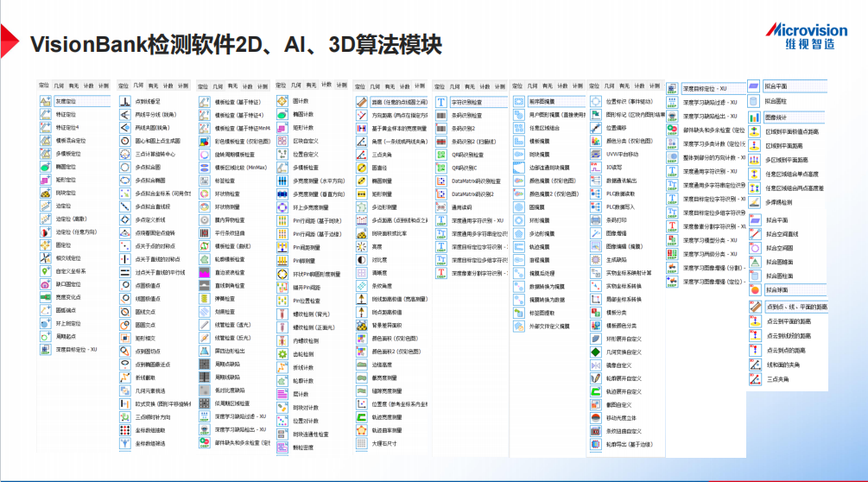Select the 字符识别检查 T icon
868x482 pixels.
441,102
